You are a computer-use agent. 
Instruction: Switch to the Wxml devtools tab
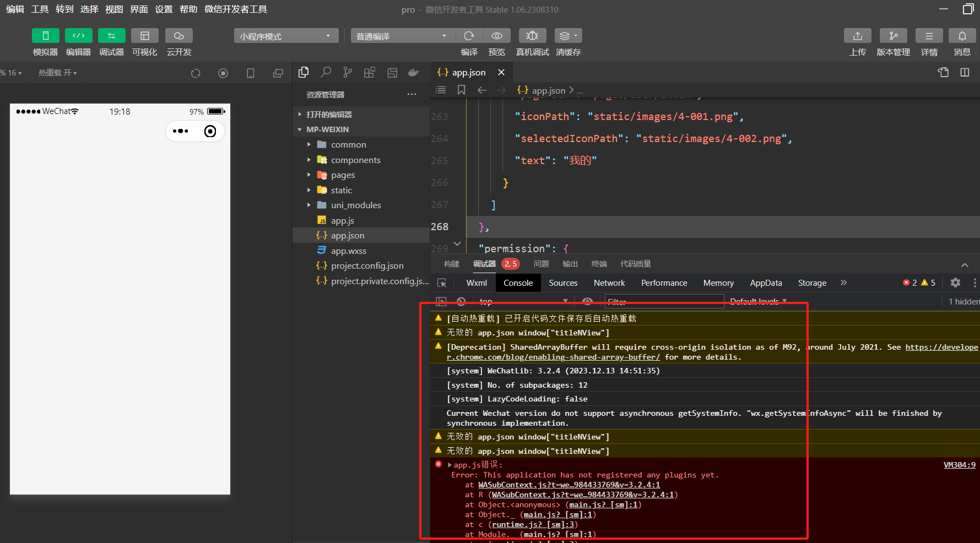click(x=477, y=283)
